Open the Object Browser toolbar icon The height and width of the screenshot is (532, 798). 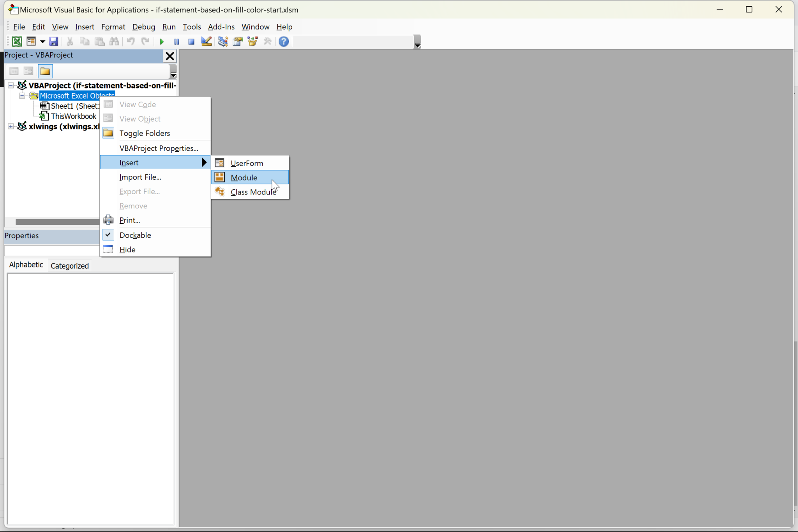[x=252, y=41]
